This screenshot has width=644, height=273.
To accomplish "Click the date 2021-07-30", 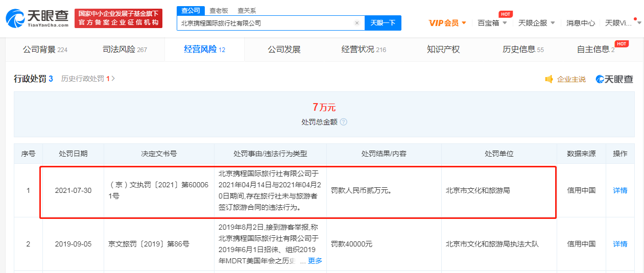I will 73,190.
